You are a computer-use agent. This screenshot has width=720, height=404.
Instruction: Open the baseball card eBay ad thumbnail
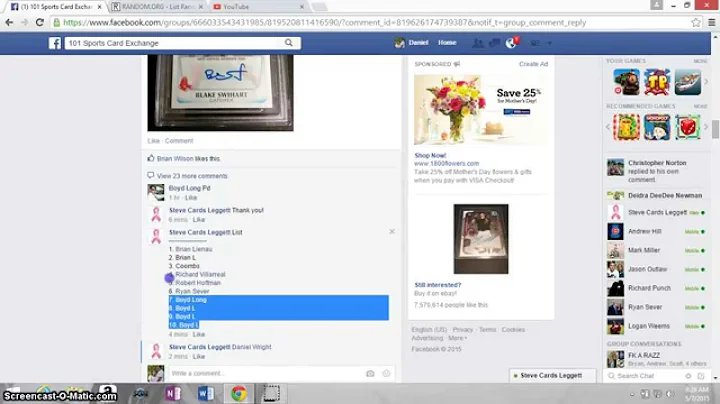coord(481,239)
